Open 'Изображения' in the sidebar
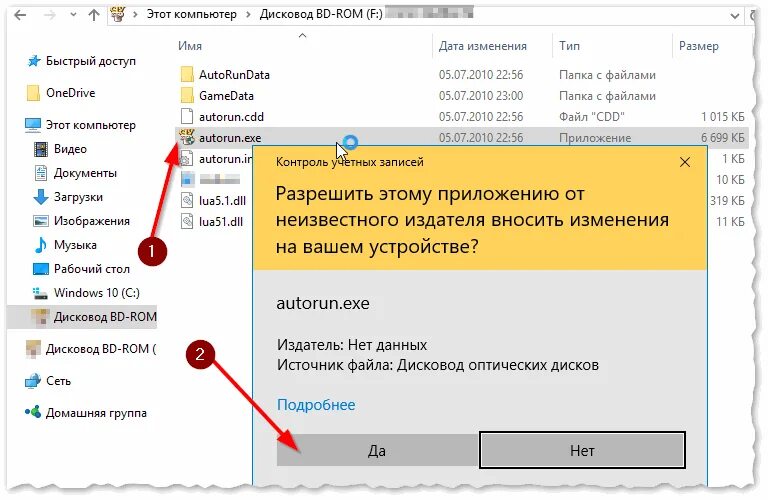This screenshot has width=768, height=500. pos(92,221)
